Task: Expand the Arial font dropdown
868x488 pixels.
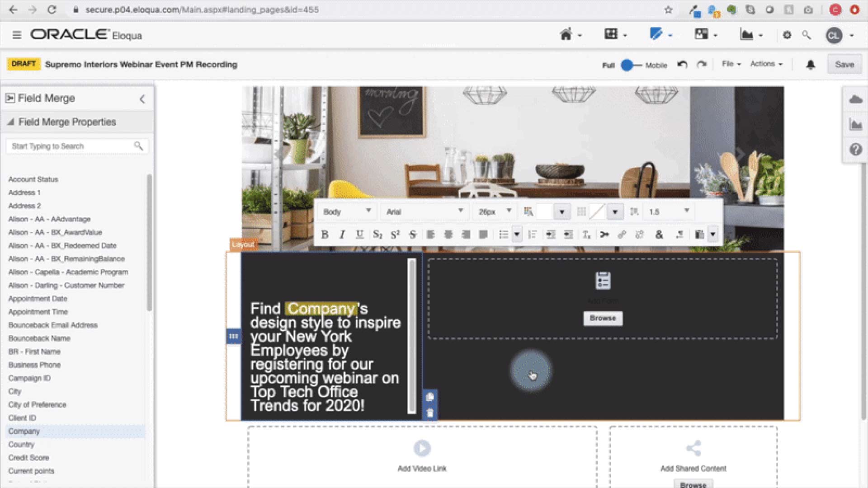Action: [x=462, y=211]
